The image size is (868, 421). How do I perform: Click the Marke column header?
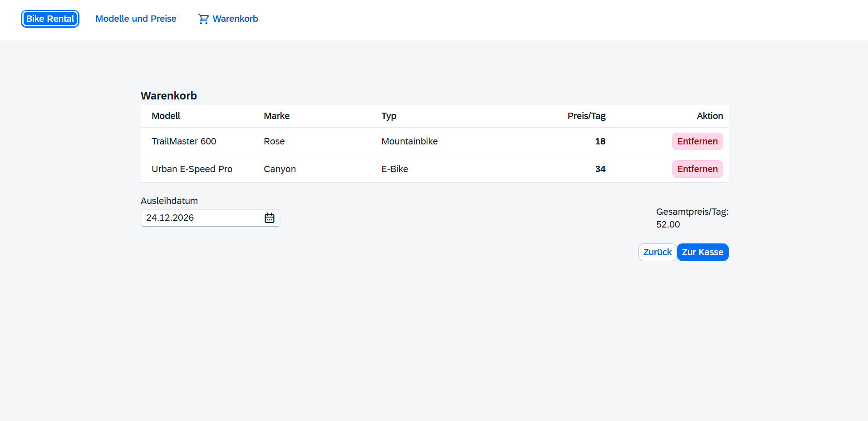(276, 116)
